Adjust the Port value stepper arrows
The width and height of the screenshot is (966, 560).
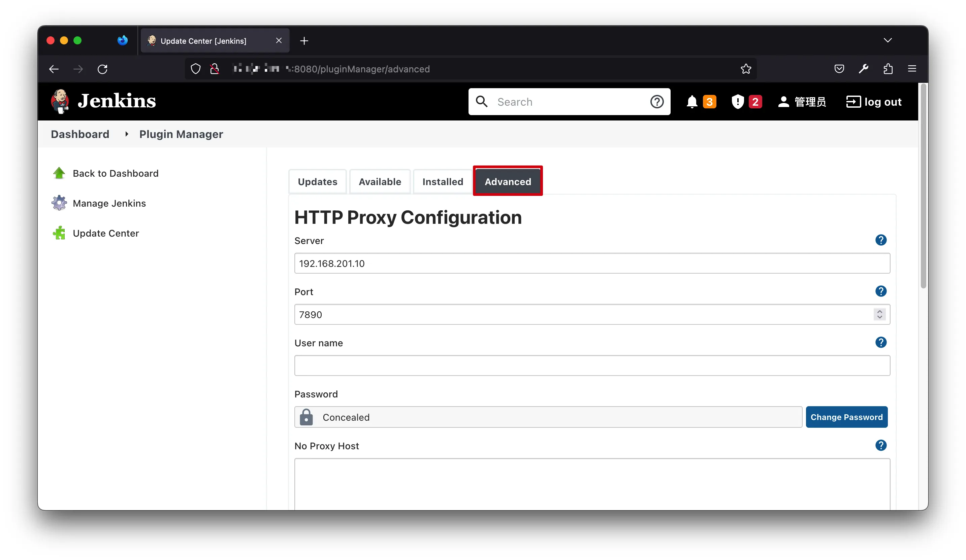[x=879, y=314]
